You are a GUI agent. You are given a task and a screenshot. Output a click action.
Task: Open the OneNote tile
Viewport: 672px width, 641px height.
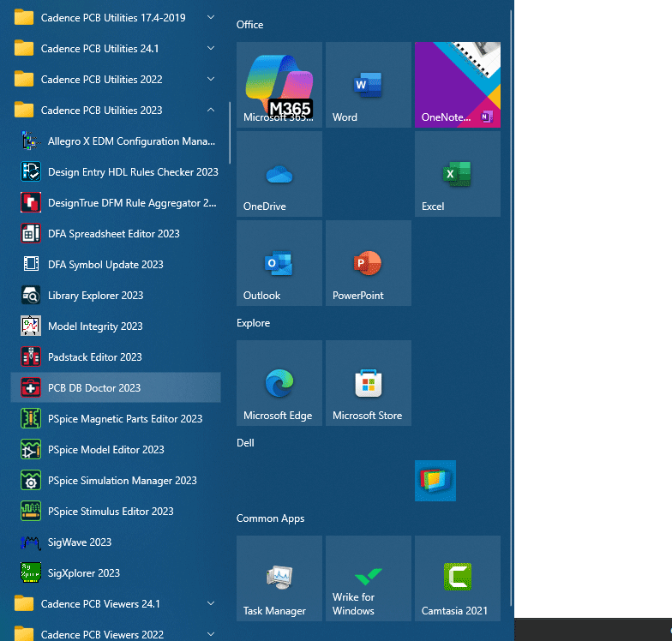pos(458,85)
